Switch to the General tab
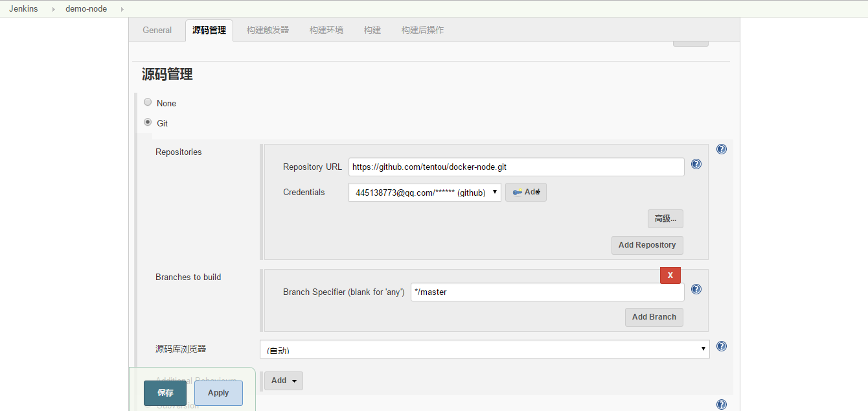The width and height of the screenshot is (868, 411). pyautogui.click(x=157, y=30)
